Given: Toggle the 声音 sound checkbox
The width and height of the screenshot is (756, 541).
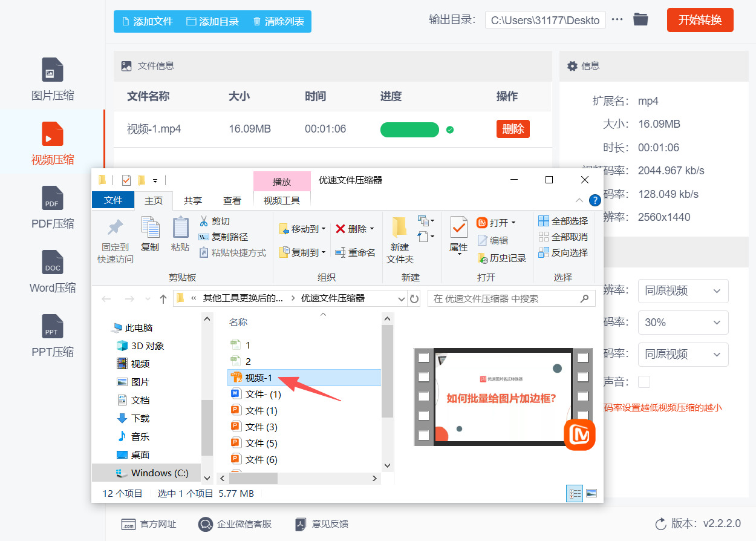Looking at the screenshot, I should coord(644,382).
